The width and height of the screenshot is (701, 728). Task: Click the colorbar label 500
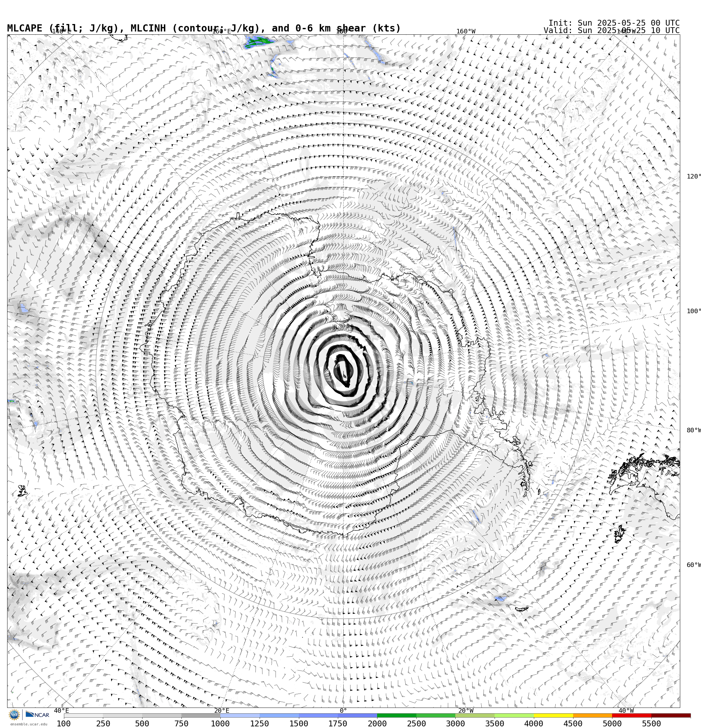(142, 723)
